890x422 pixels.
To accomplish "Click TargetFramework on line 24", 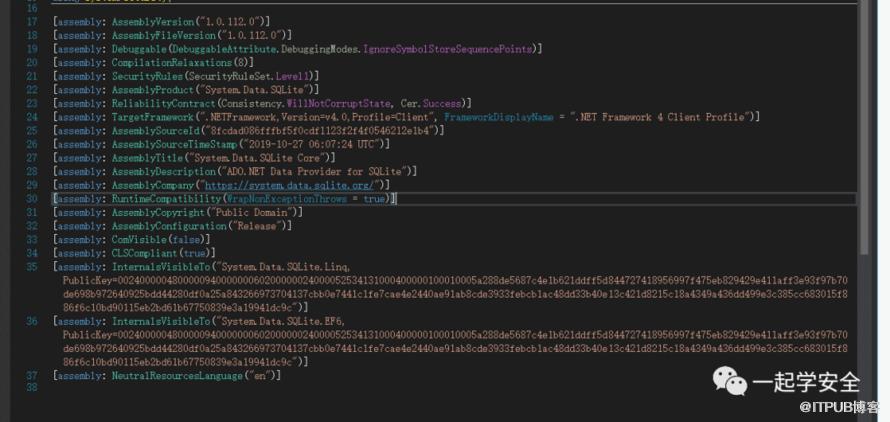I will pos(153,117).
